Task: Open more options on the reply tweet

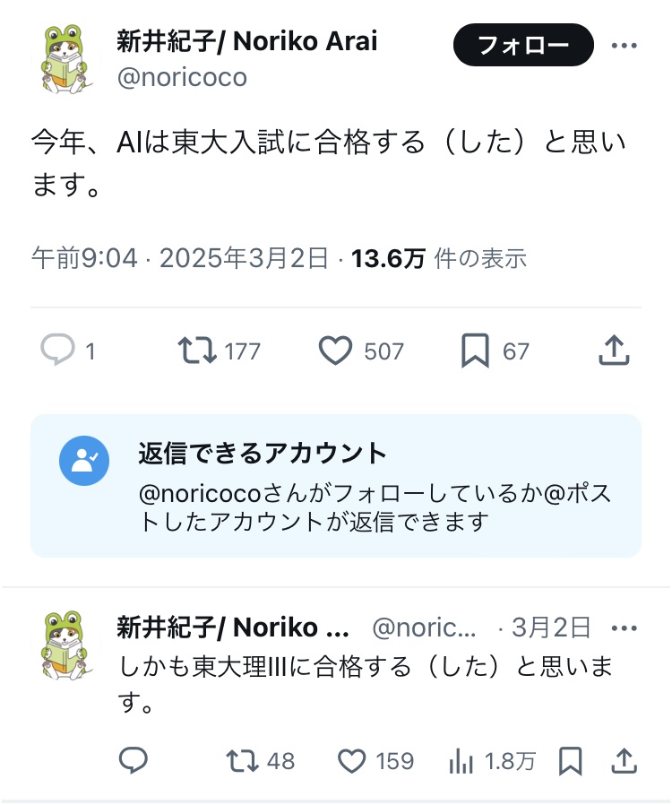Action: tap(625, 628)
